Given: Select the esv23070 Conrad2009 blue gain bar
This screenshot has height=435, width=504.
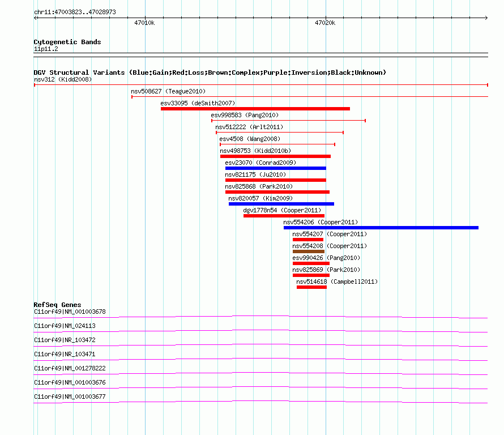Looking at the screenshot, I should point(275,168).
